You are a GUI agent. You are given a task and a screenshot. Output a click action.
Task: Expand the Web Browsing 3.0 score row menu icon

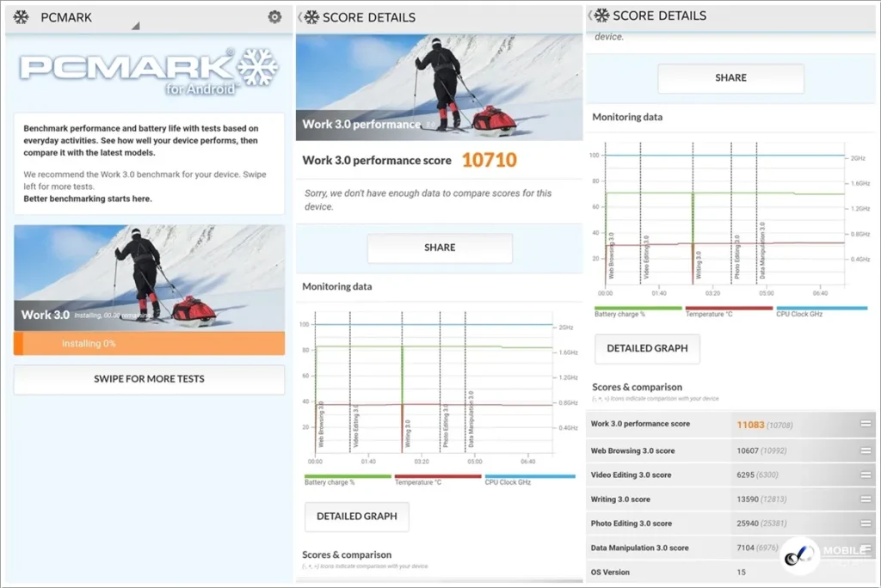(866, 450)
